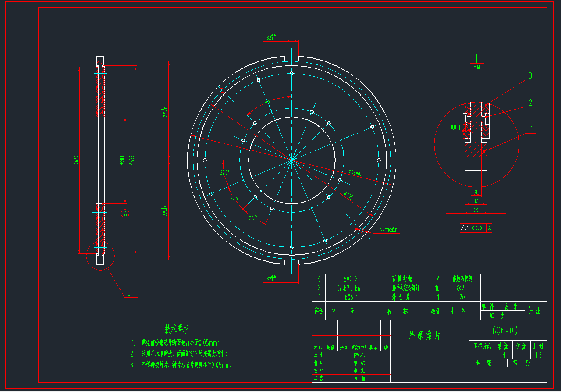Click the 'ø430' dimension on the side view
The width and height of the screenshot is (561, 392).
[x=76, y=160]
